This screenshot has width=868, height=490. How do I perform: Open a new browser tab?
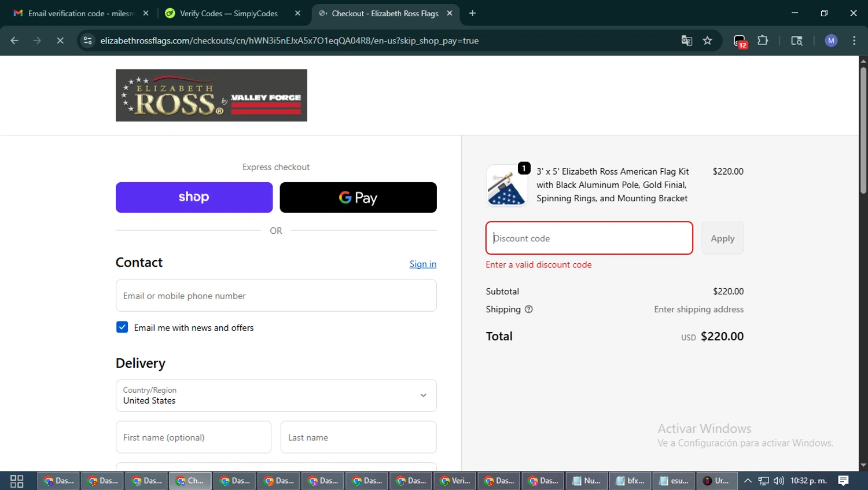[x=473, y=13]
